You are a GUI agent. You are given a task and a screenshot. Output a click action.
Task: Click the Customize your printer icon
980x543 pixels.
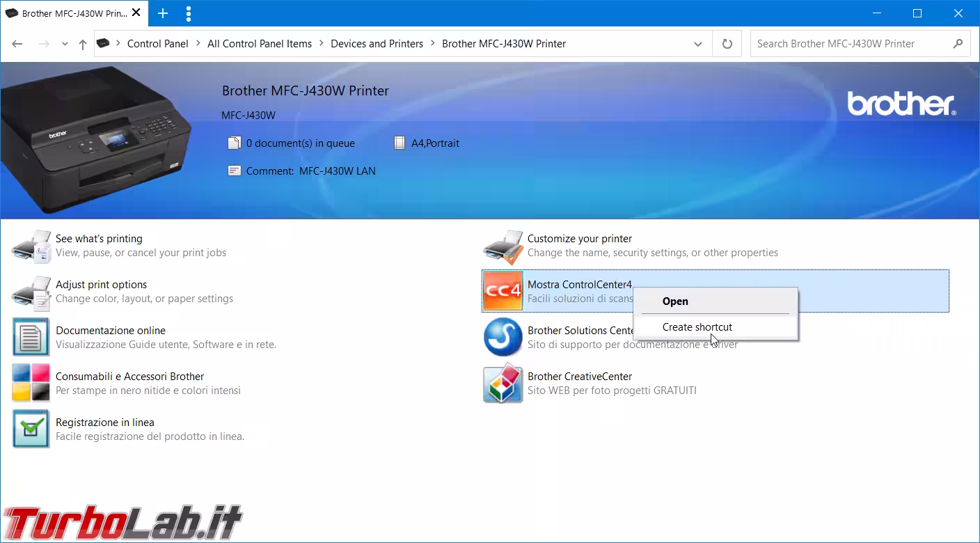click(x=503, y=246)
